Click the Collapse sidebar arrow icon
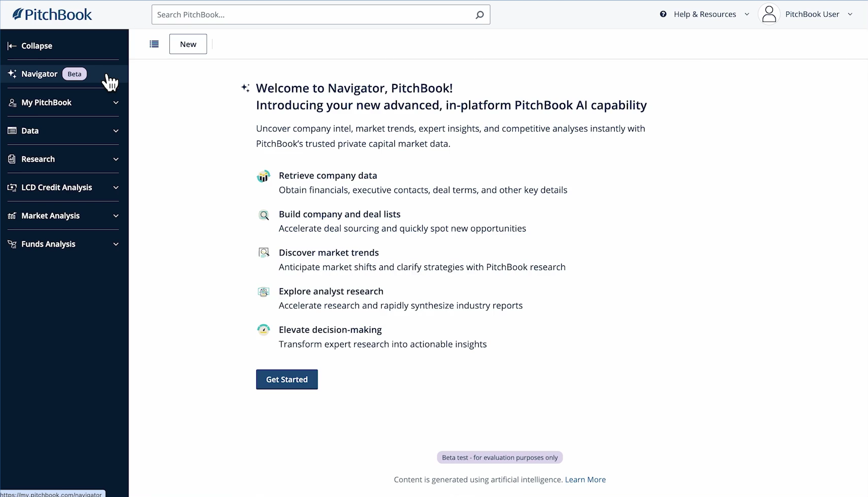Viewport: 868px width, 497px height. tap(12, 46)
